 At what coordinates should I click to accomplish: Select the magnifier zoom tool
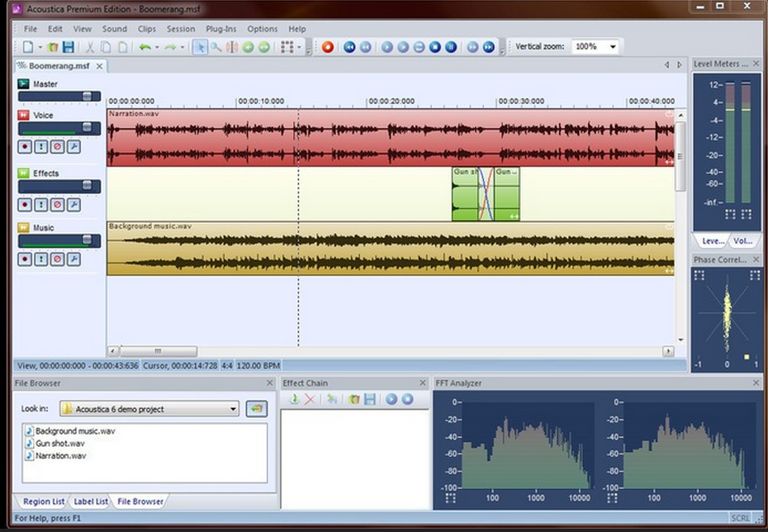click(215, 47)
